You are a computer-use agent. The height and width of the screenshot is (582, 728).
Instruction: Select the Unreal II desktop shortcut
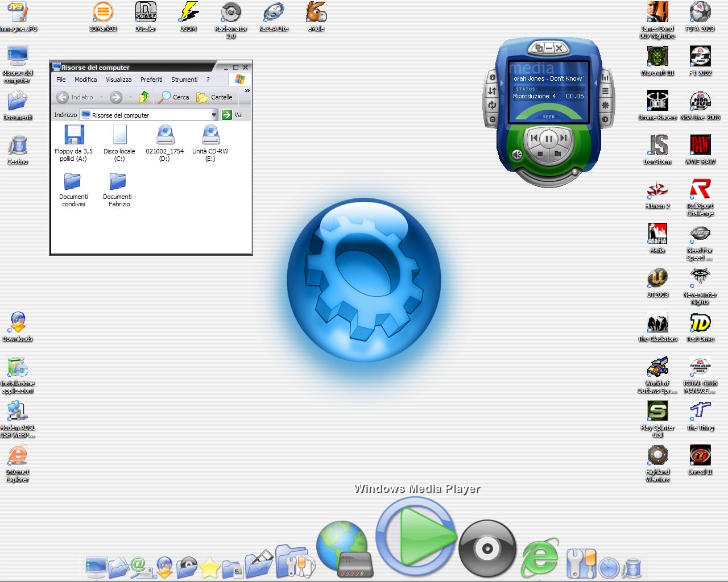tap(700, 460)
